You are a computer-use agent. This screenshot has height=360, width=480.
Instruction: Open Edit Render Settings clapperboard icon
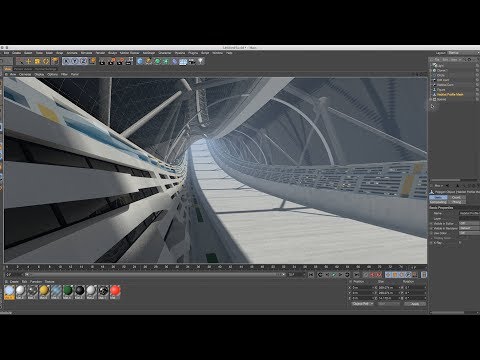(x=120, y=61)
